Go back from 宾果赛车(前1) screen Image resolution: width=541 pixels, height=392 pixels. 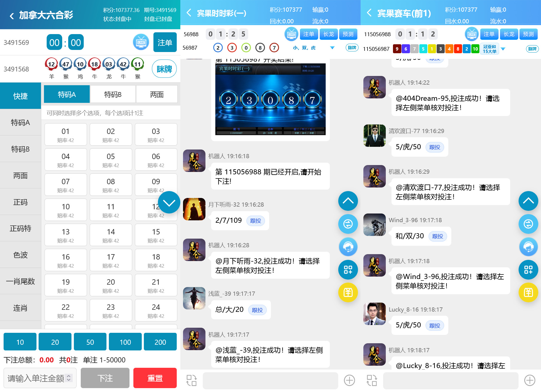[x=369, y=13]
